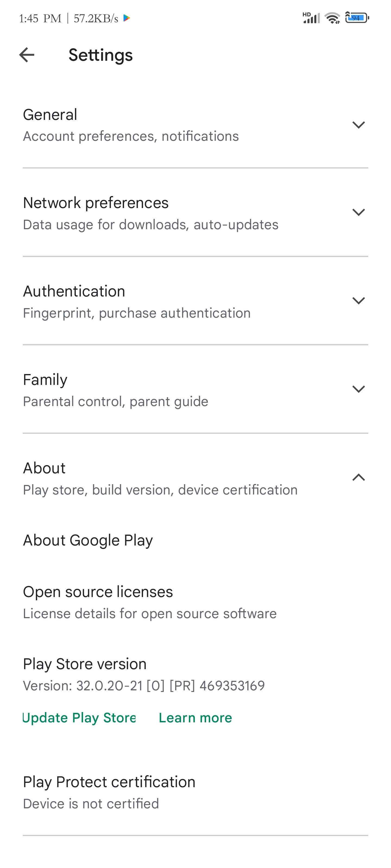Select Play Protect certification
391x868 pixels.
(x=109, y=781)
